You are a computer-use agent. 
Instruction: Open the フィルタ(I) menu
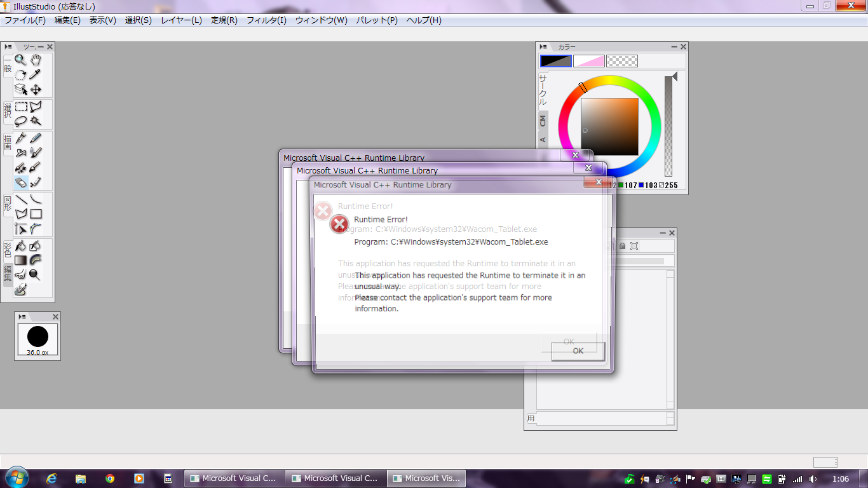pyautogui.click(x=267, y=20)
